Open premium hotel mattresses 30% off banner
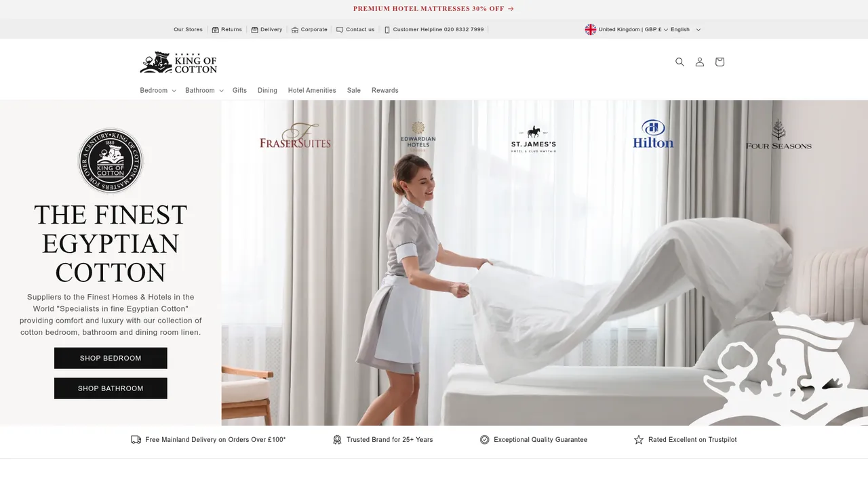 [433, 9]
